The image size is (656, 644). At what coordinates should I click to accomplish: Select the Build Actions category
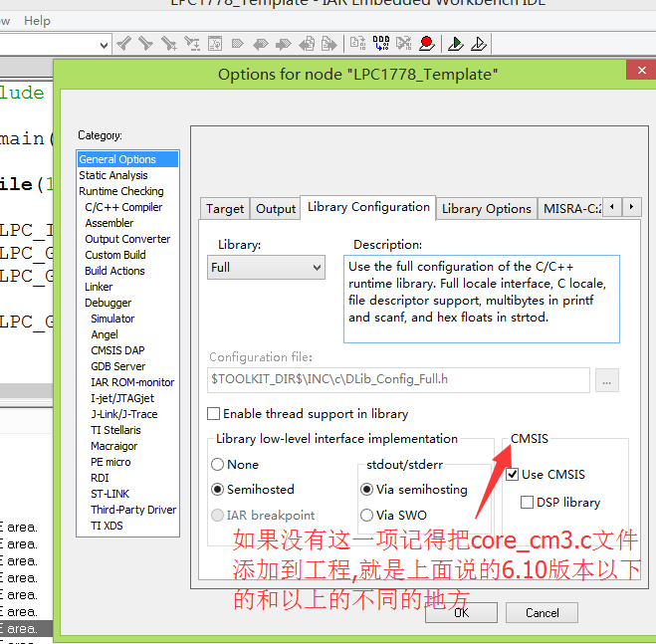coord(128,271)
